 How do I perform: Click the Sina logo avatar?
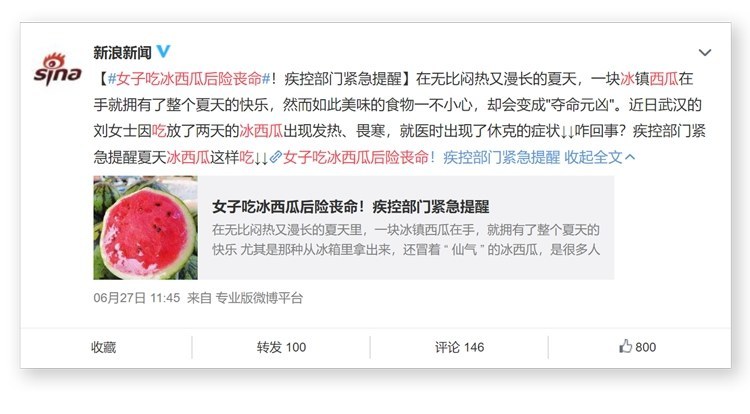click(57, 69)
